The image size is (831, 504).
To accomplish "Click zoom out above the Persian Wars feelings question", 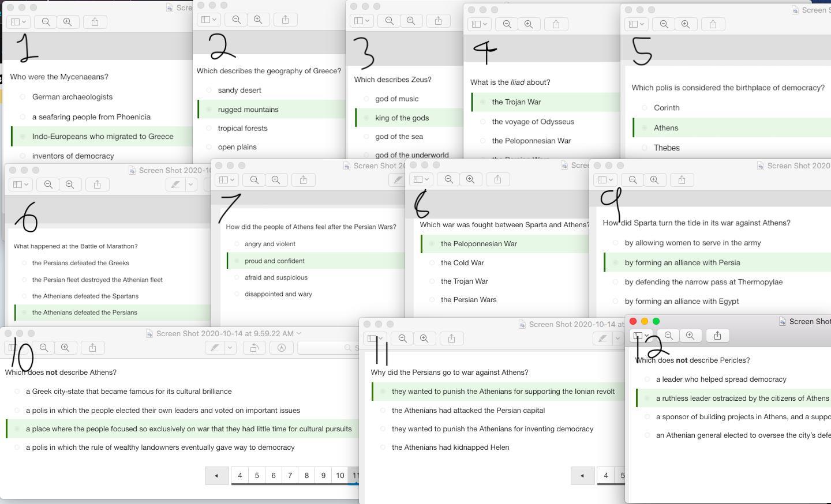I will (x=254, y=180).
